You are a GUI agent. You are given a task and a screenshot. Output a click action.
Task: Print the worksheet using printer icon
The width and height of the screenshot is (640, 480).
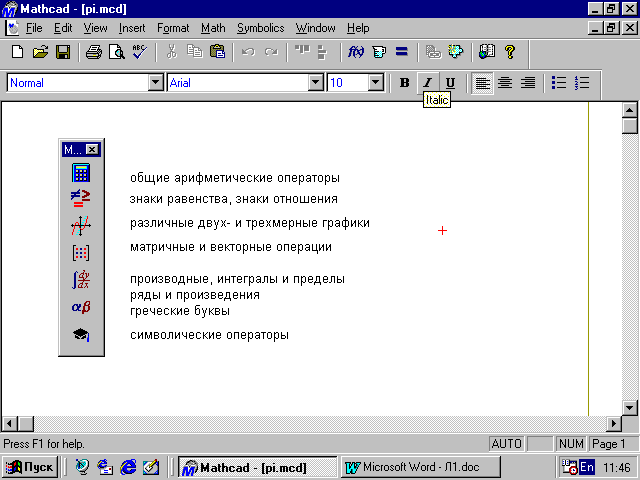pyautogui.click(x=93, y=52)
